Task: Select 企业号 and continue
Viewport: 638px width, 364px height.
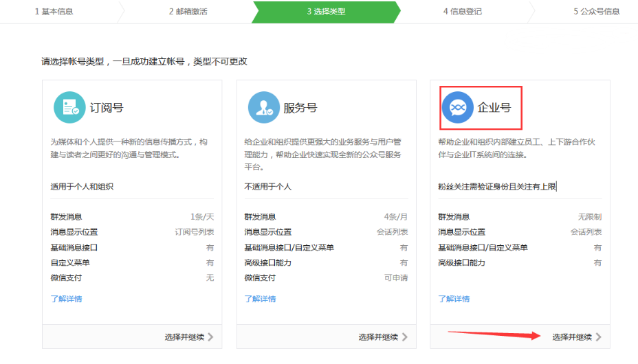Action: click(572, 337)
